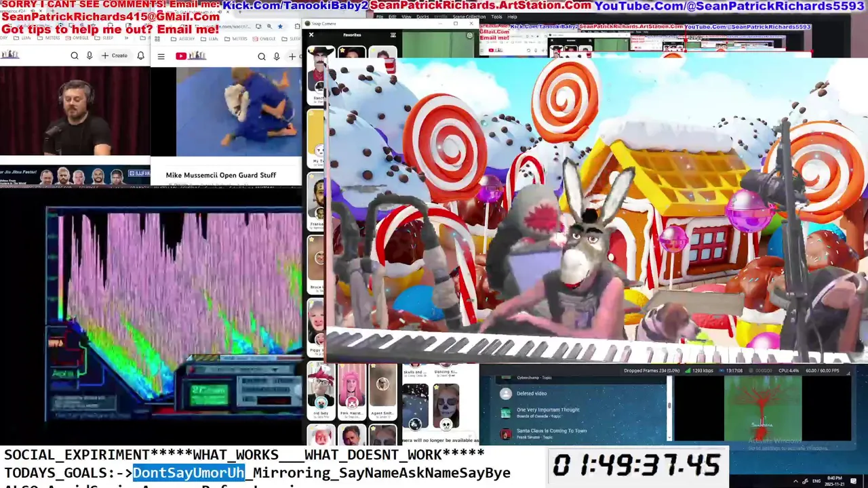Image resolution: width=868 pixels, height=488 pixels.
Task: Open OBS Edit menu
Action: tap(392, 17)
